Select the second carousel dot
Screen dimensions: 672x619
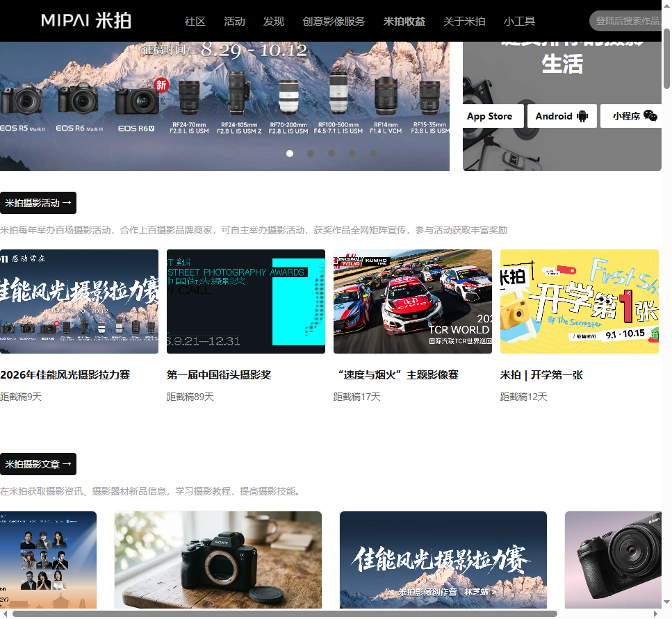pyautogui.click(x=311, y=154)
